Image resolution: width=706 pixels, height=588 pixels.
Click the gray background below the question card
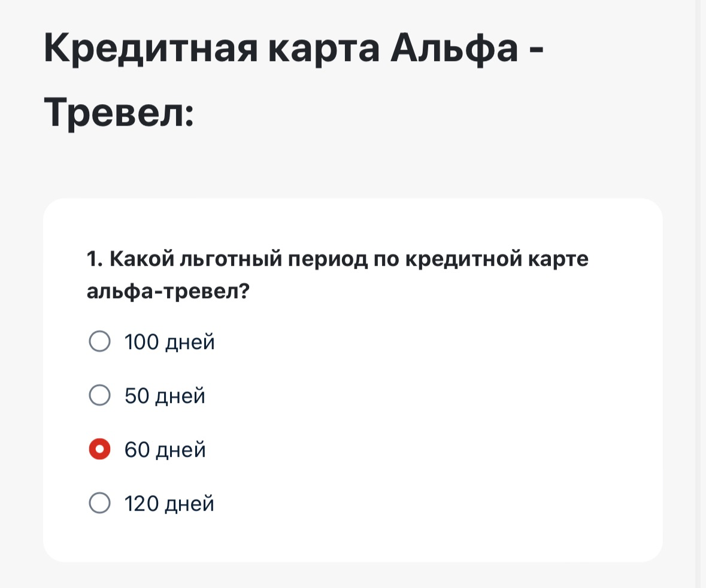tap(353, 576)
